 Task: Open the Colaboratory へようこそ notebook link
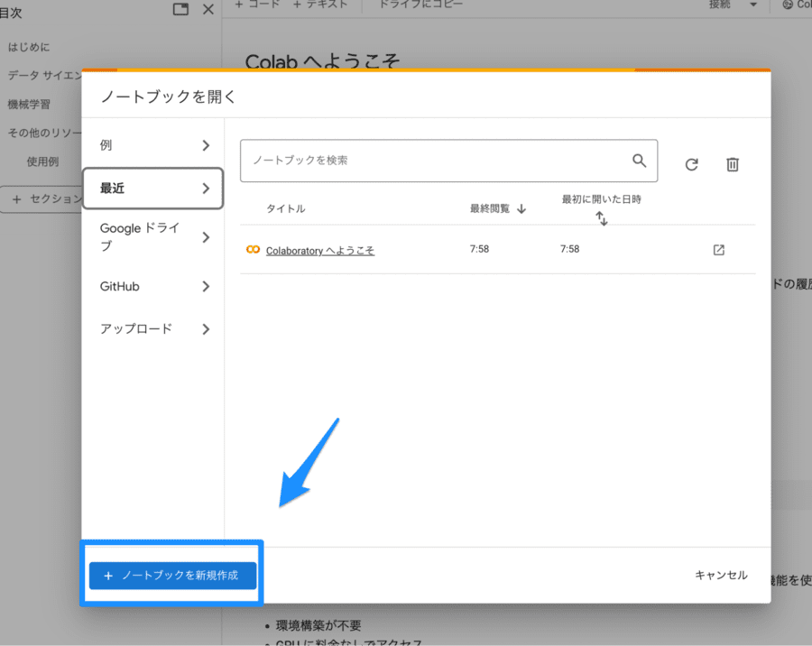(x=320, y=251)
